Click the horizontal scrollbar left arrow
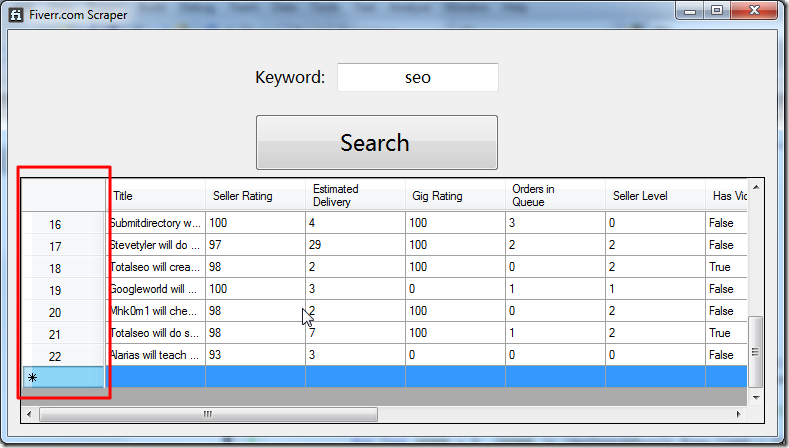This screenshot has width=789, height=448. point(29,414)
